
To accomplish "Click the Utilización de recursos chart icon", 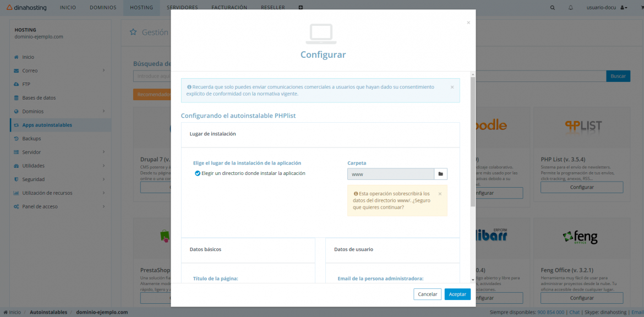I will (x=17, y=193).
